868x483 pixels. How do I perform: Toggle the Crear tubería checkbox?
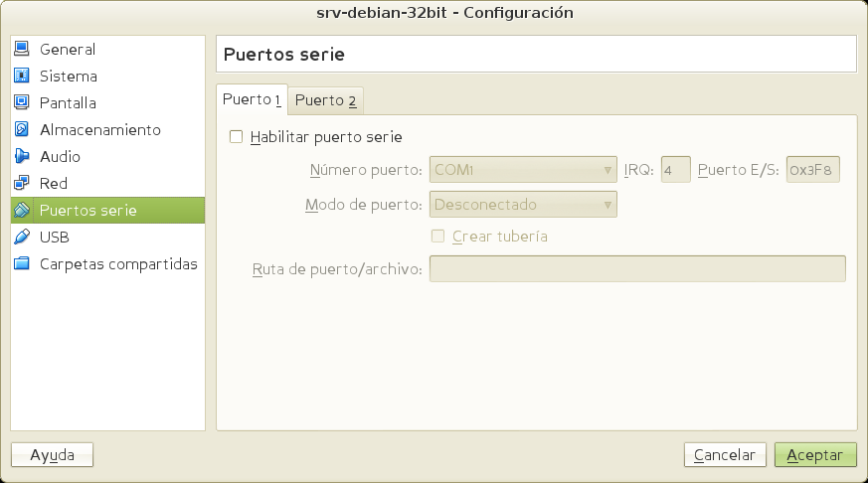437,237
